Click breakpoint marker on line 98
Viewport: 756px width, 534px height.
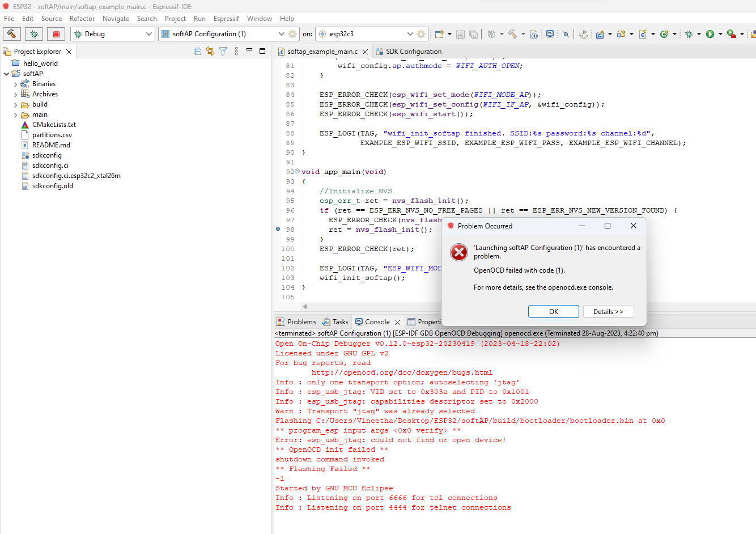tap(278, 229)
